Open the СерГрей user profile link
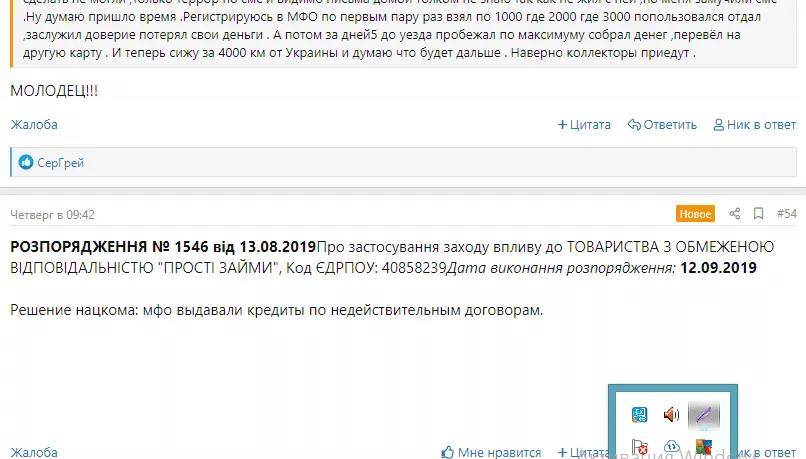 [60, 162]
